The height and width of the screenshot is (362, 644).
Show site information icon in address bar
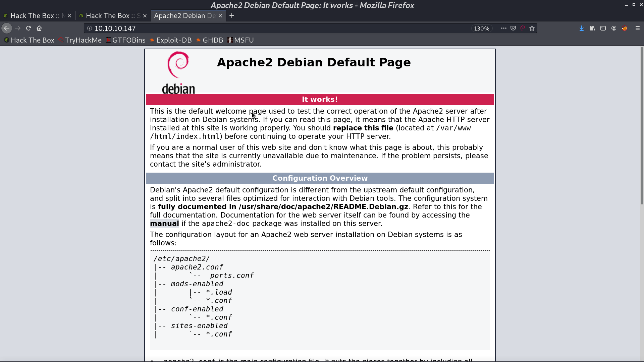pos(90,28)
